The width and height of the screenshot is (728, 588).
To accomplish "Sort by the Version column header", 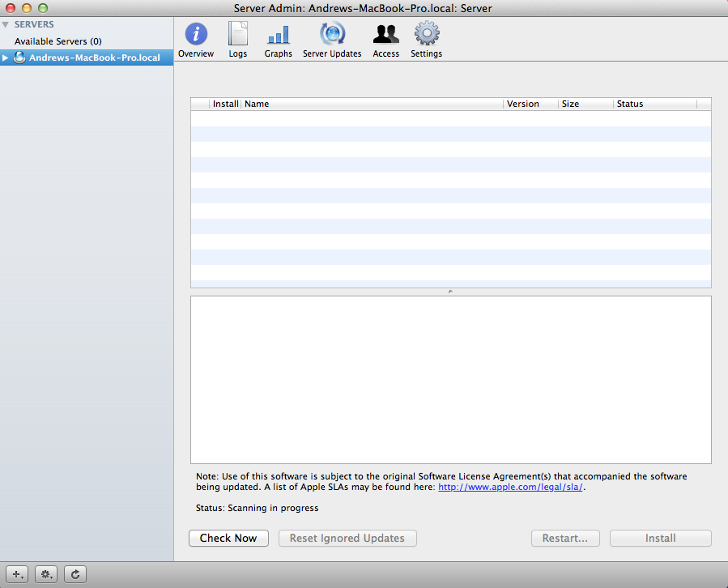I will click(530, 104).
